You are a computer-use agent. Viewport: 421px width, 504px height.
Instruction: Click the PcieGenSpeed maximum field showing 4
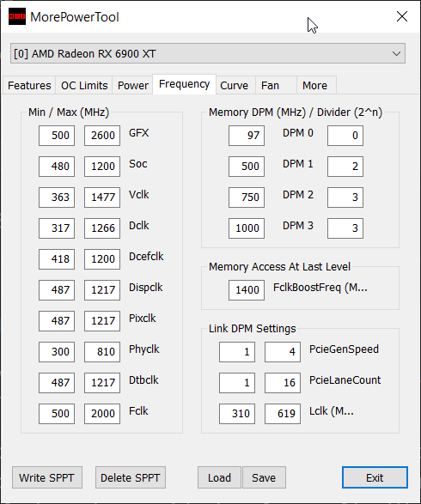tap(283, 352)
